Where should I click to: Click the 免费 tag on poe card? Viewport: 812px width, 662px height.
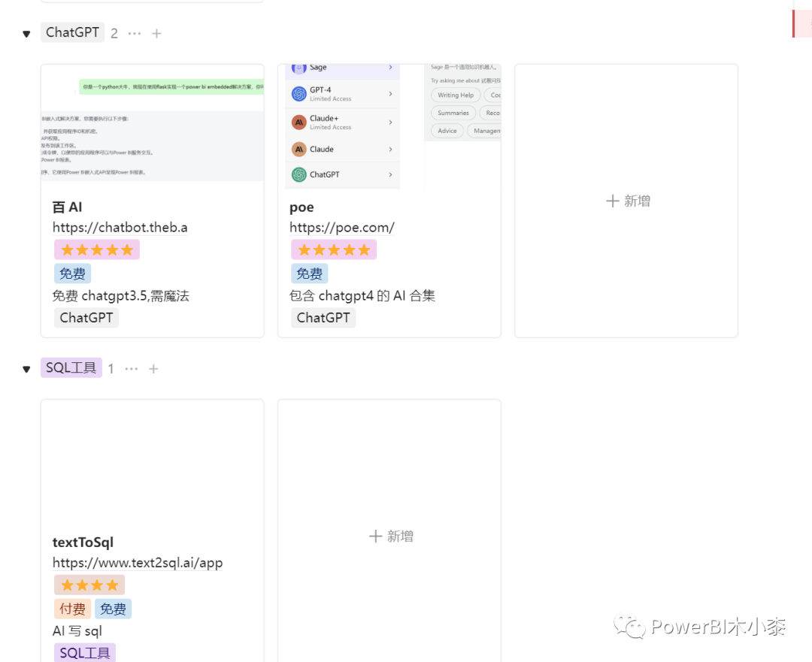(310, 274)
